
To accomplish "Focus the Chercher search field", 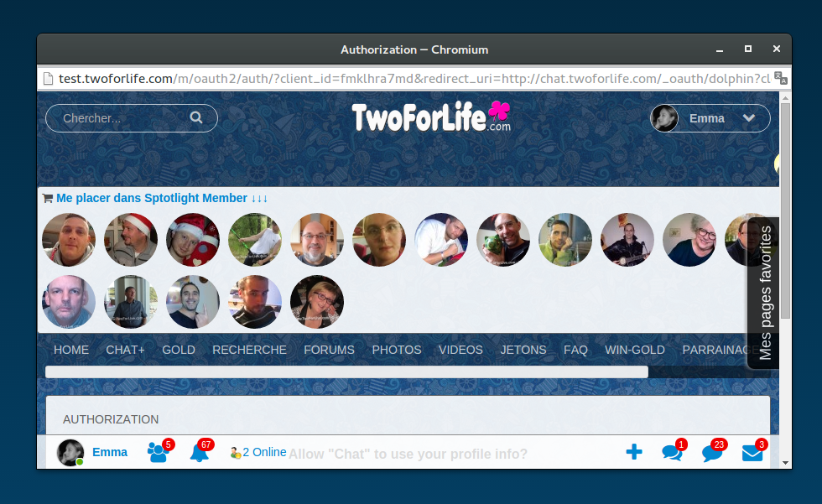I will (x=132, y=118).
